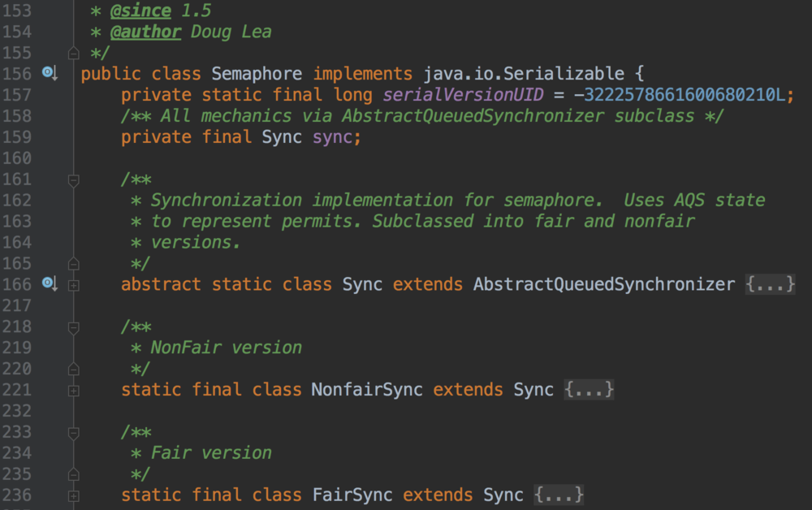Click the comment text 'Fair version' on line 234
The height and width of the screenshot is (510, 812).
click(x=211, y=453)
